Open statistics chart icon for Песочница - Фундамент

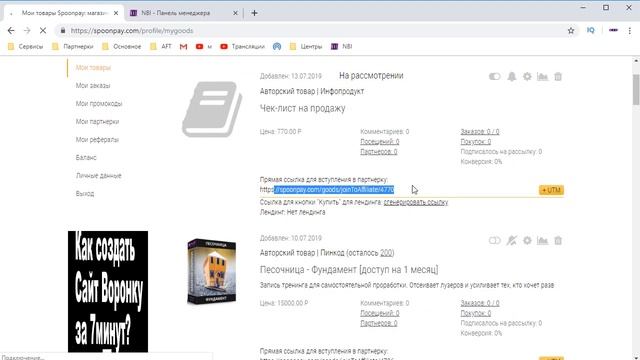[x=542, y=240]
